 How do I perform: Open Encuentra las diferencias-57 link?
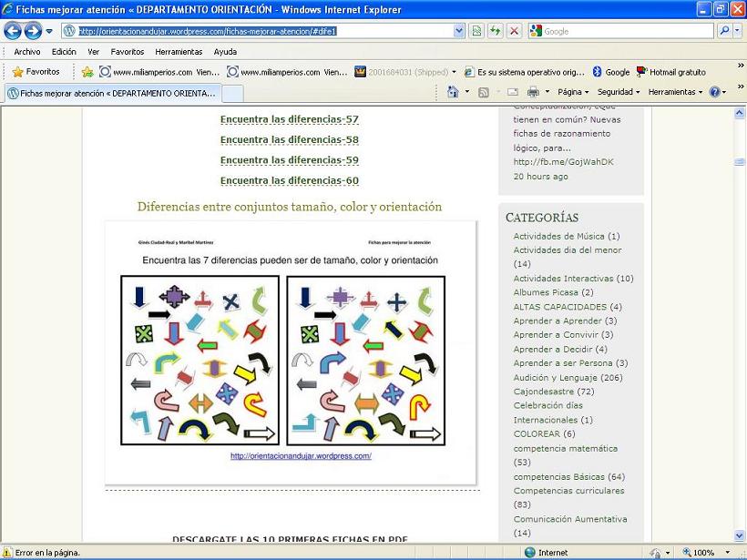(x=289, y=119)
